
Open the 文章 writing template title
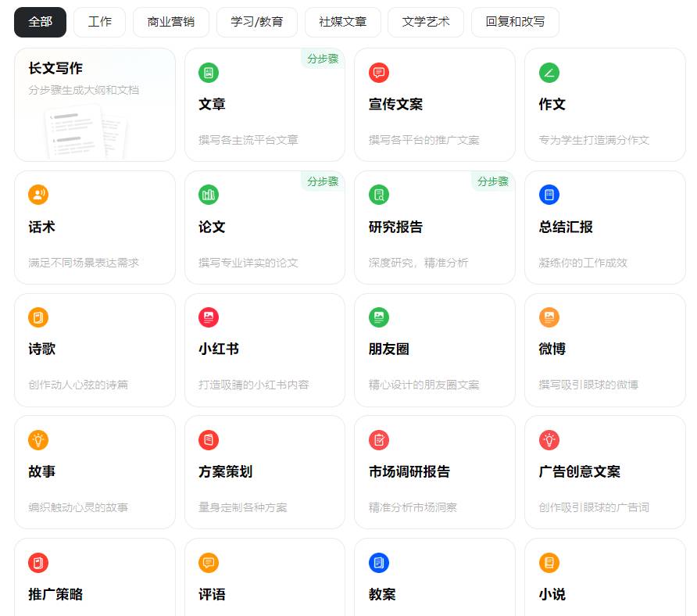tap(212, 104)
